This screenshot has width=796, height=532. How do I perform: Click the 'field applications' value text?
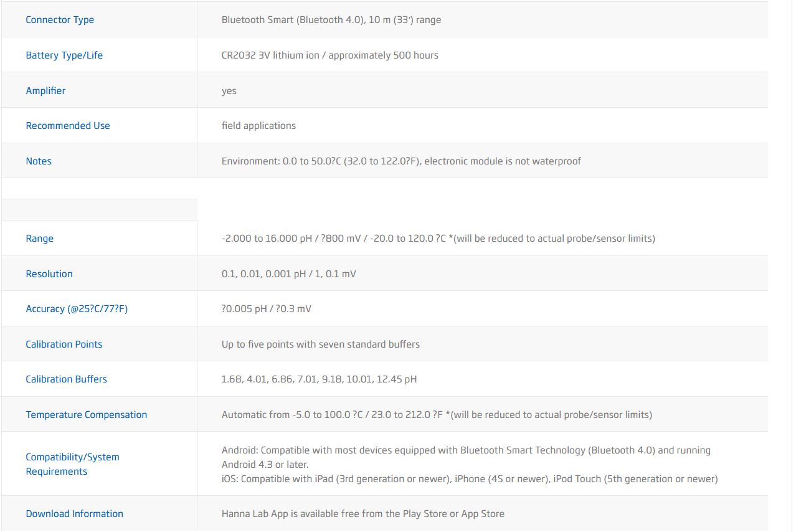(259, 126)
